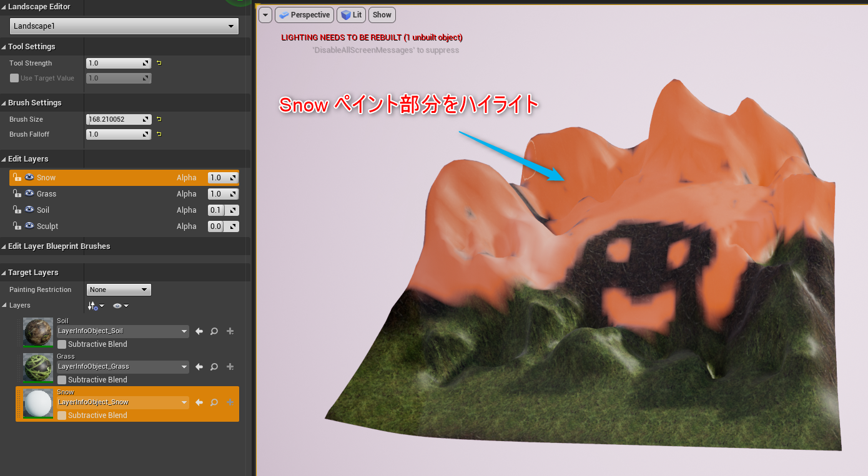Viewport: 868px width, 476px height.
Task: Hide the Soil edit layer
Action: pyautogui.click(x=29, y=210)
